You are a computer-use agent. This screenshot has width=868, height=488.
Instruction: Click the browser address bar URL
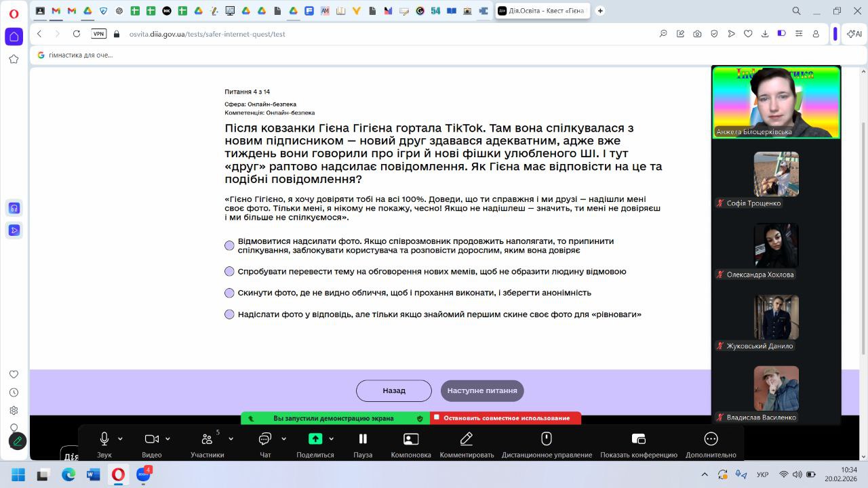click(208, 34)
